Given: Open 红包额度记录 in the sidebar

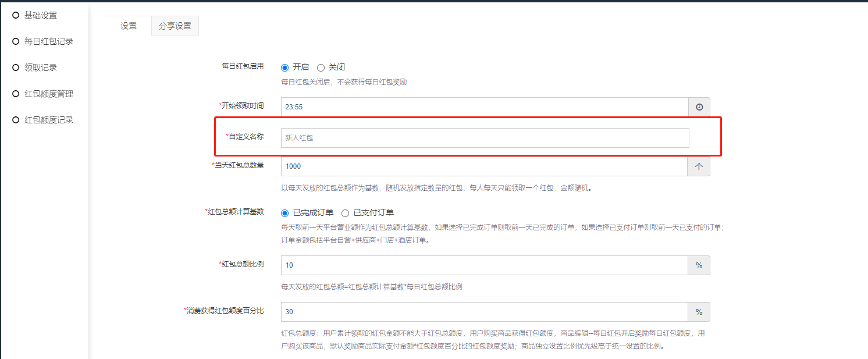Looking at the screenshot, I should click(x=48, y=120).
